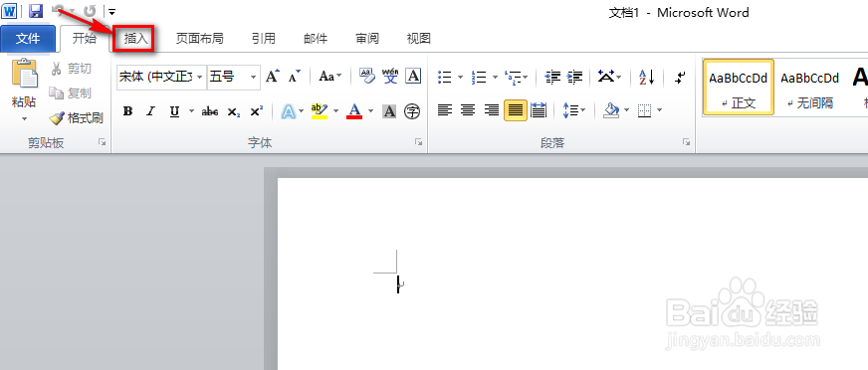Click the 格式刷 (Format Painter) button
868x370 pixels.
[76, 117]
